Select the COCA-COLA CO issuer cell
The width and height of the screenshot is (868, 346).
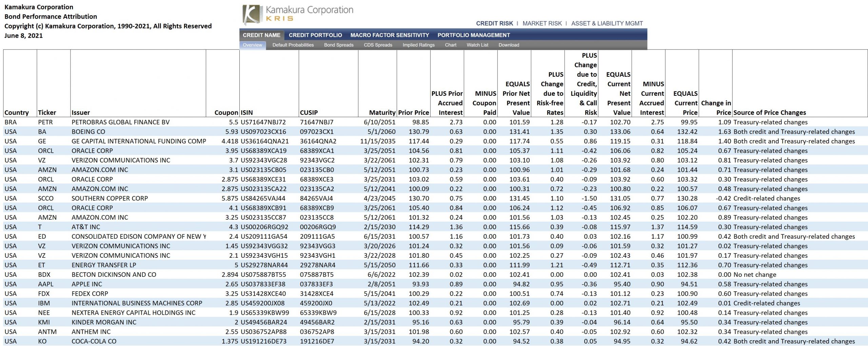point(94,341)
